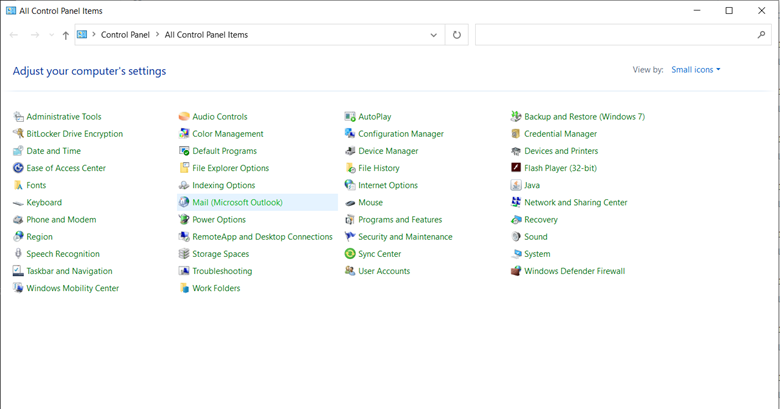Open Phone and Modem link
This screenshot has height=409, width=780.
pyautogui.click(x=61, y=219)
